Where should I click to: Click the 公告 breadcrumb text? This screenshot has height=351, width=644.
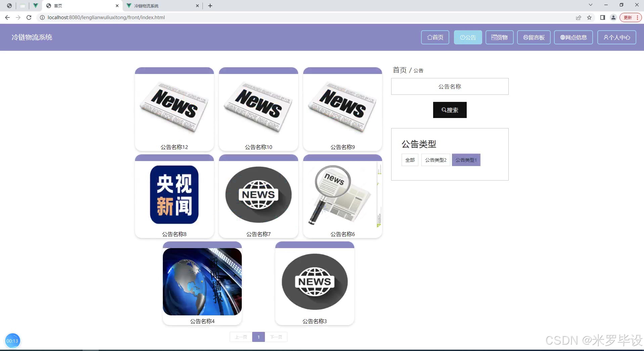tap(418, 70)
